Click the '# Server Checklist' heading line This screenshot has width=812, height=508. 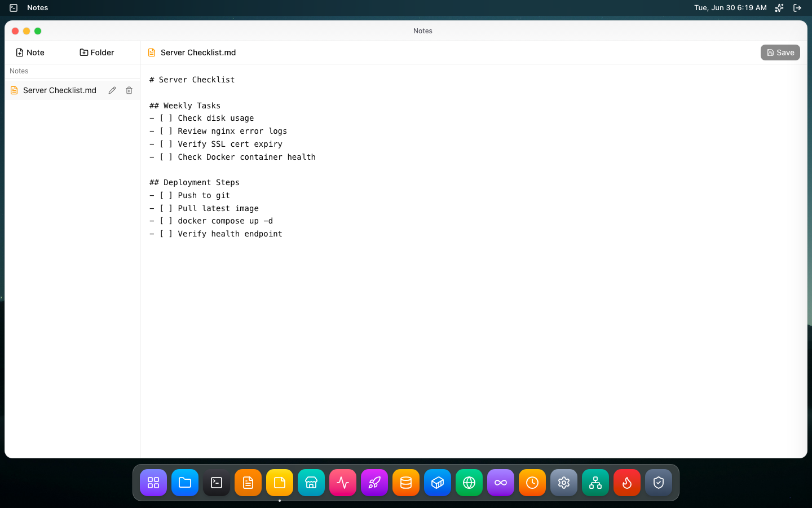click(x=192, y=80)
